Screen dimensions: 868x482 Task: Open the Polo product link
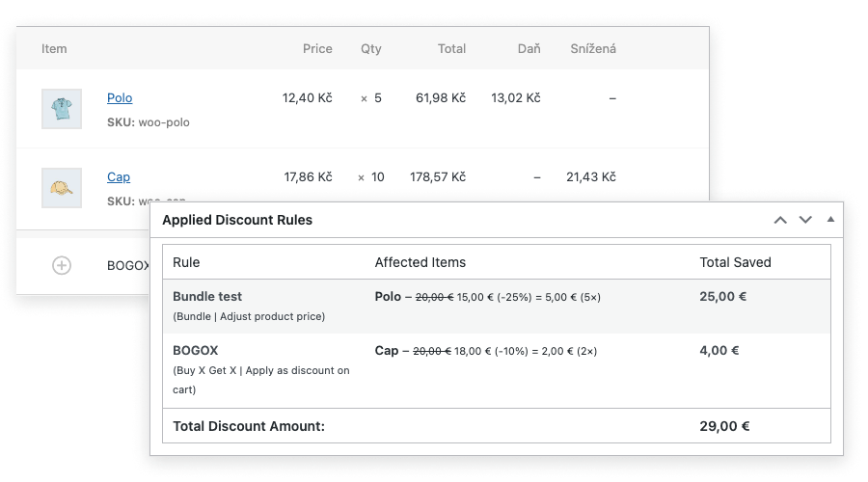pyautogui.click(x=120, y=98)
